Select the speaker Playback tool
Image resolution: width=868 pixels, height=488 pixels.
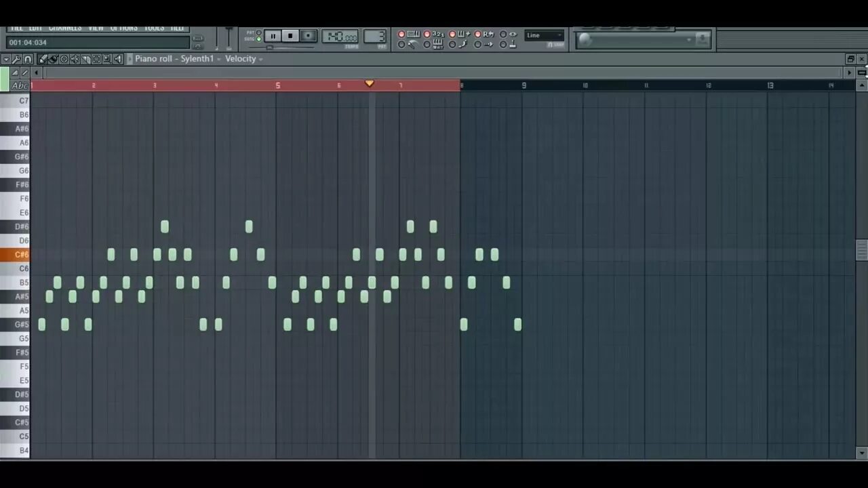pyautogui.click(x=118, y=59)
